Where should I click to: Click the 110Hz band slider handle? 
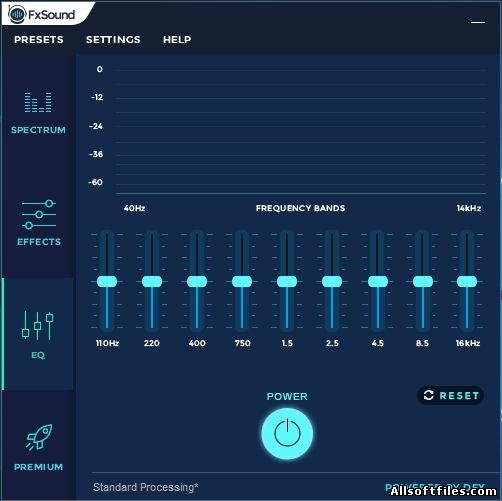107,281
